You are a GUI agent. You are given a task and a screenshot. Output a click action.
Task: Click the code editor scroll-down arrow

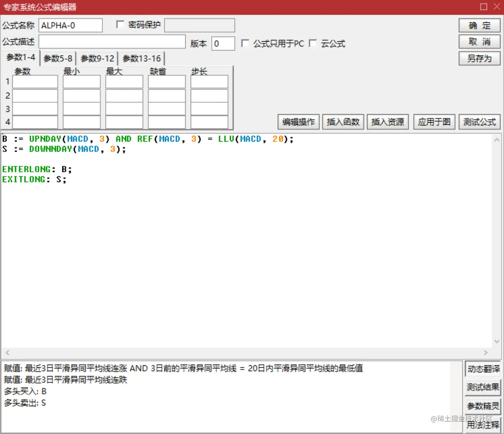(497, 341)
